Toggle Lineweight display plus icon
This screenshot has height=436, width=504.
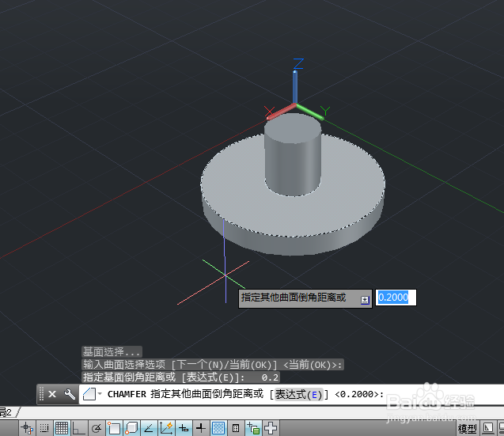tap(201, 428)
